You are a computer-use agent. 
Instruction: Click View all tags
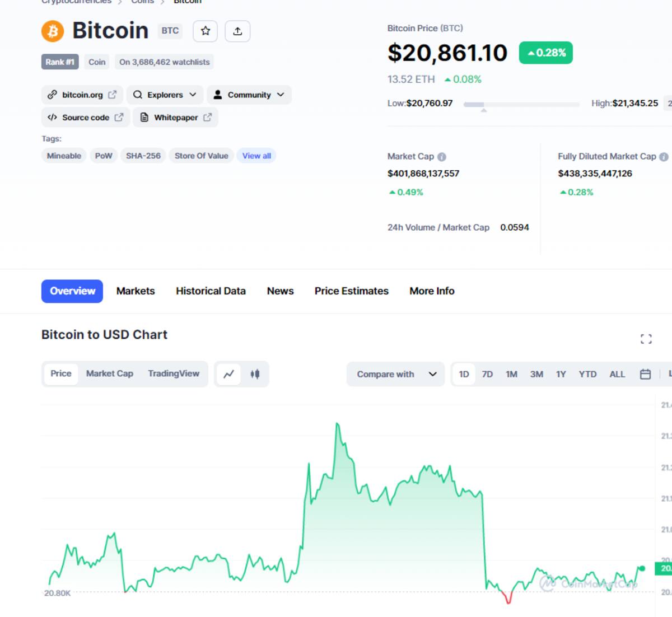coord(256,156)
